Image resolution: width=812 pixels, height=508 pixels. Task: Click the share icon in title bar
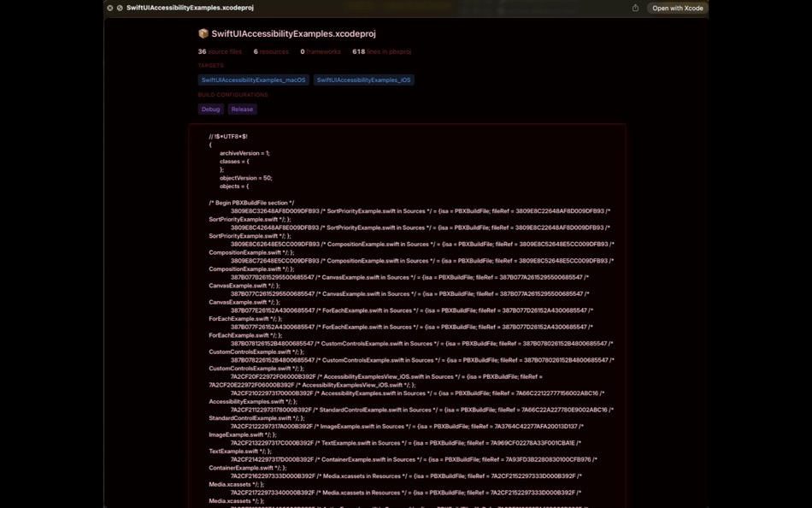coord(635,8)
